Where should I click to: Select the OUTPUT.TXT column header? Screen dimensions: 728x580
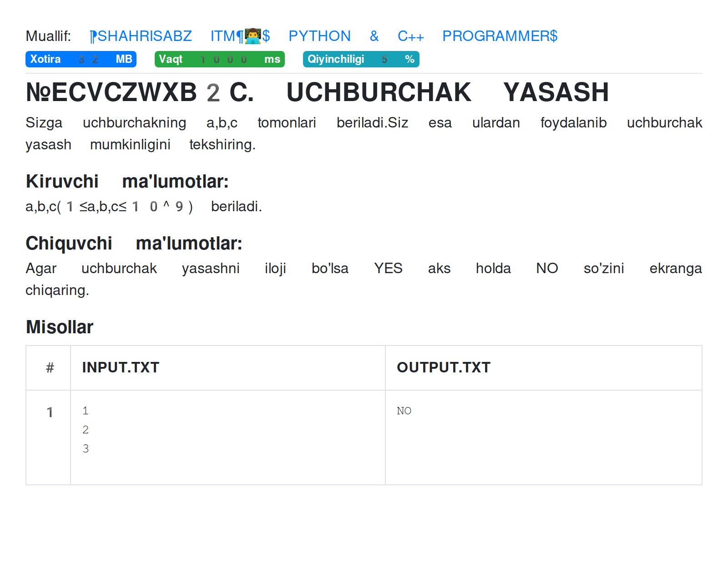(443, 367)
